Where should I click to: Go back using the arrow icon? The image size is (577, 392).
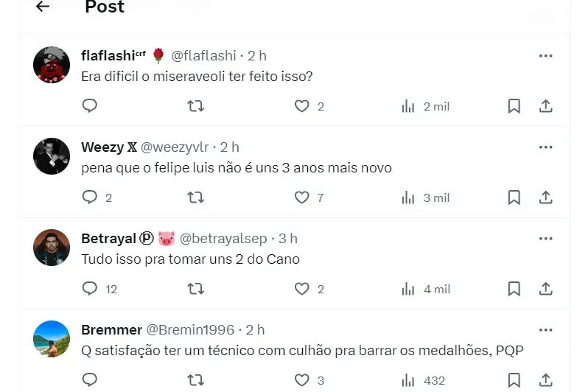43,7
